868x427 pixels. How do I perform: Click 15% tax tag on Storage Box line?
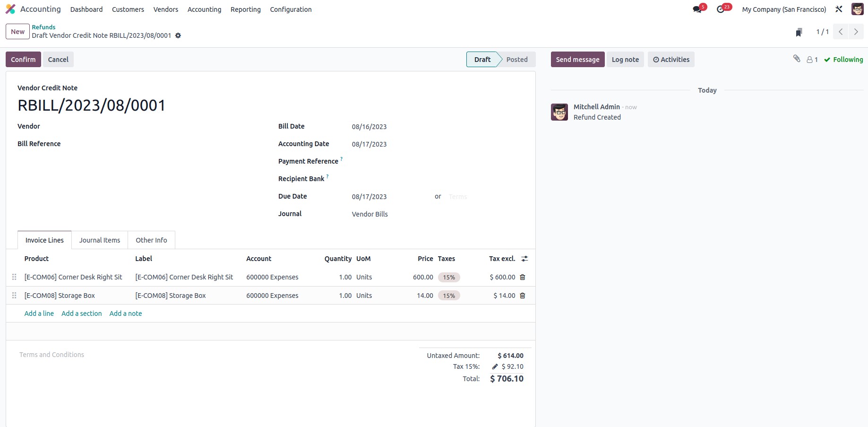click(449, 296)
